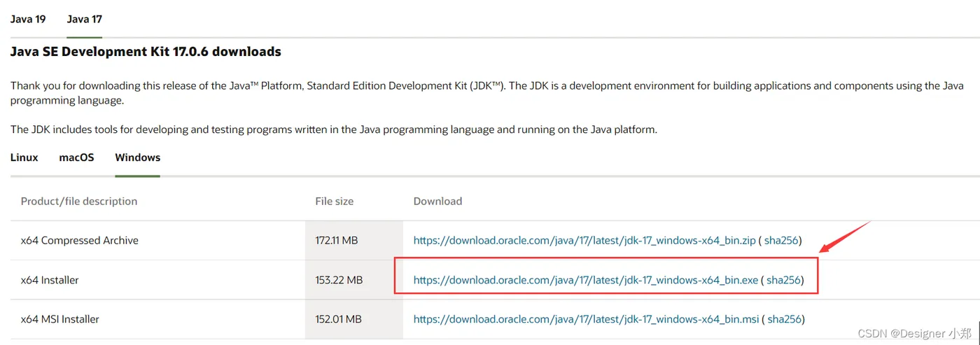Select the Windows downloads tab
This screenshot has width=980, height=345.
pyautogui.click(x=138, y=157)
